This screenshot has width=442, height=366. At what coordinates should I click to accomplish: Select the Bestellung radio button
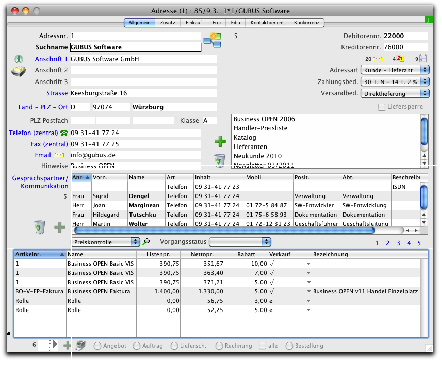coord(289,346)
